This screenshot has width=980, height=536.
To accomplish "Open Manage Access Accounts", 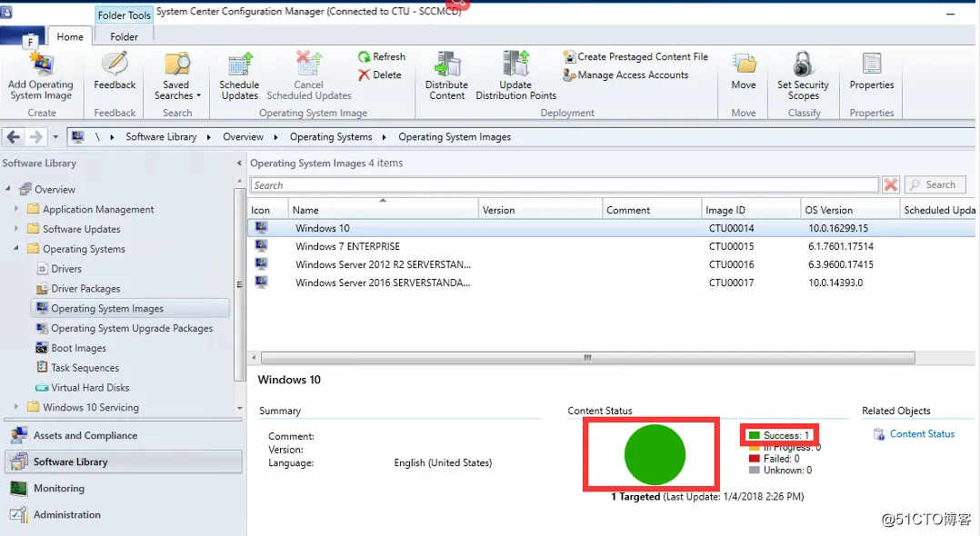I will [x=625, y=75].
